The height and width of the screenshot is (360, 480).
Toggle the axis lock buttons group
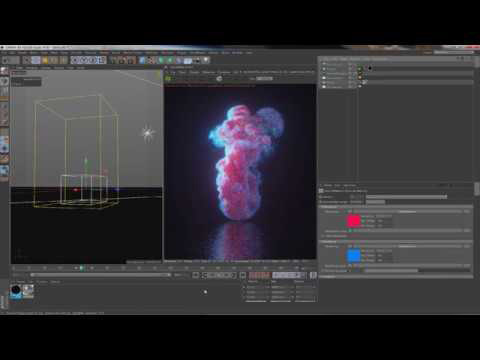coord(88,60)
